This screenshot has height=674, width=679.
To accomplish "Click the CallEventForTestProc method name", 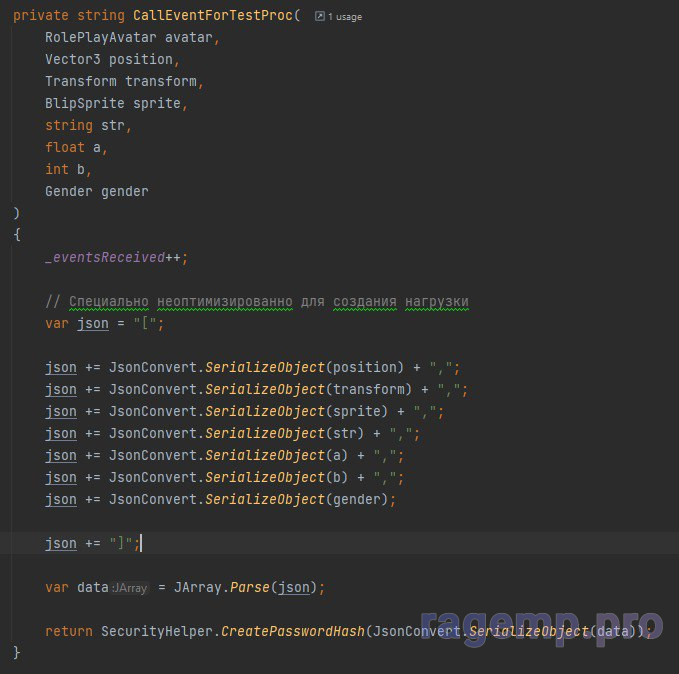I will point(212,16).
